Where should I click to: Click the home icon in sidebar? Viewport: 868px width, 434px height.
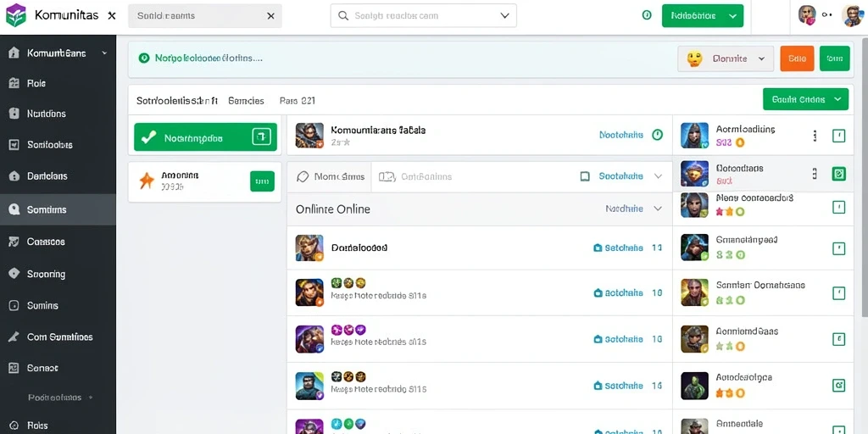[x=14, y=53]
